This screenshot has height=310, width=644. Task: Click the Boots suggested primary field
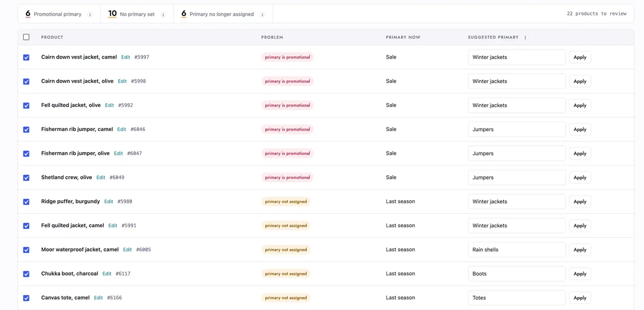click(x=517, y=273)
